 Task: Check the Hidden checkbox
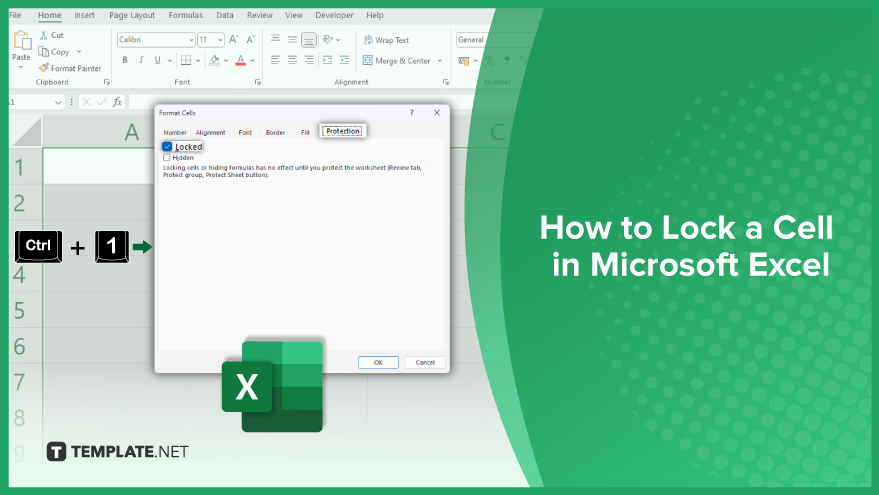(x=166, y=158)
